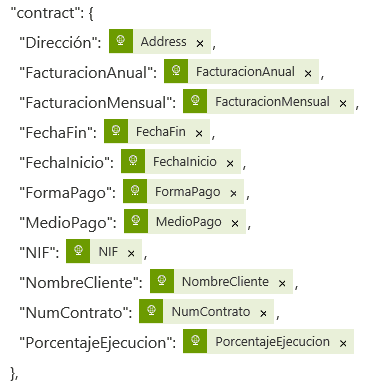Remove the Address token with its x
Viewport: 391px width, 386px height.
click(200, 43)
